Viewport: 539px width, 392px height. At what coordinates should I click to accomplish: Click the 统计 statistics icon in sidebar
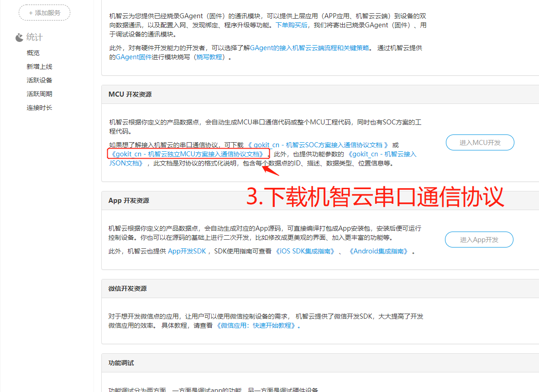[x=18, y=37]
